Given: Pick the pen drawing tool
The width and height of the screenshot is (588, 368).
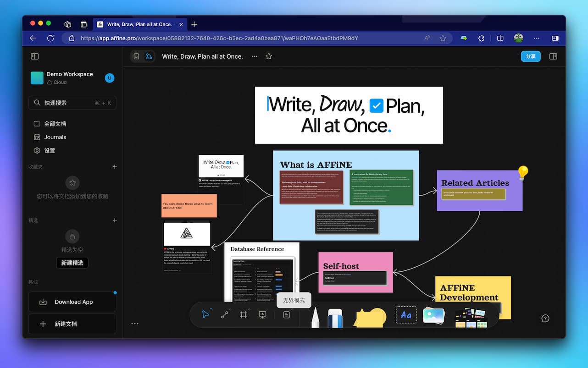Looking at the screenshot, I should click(316, 317).
